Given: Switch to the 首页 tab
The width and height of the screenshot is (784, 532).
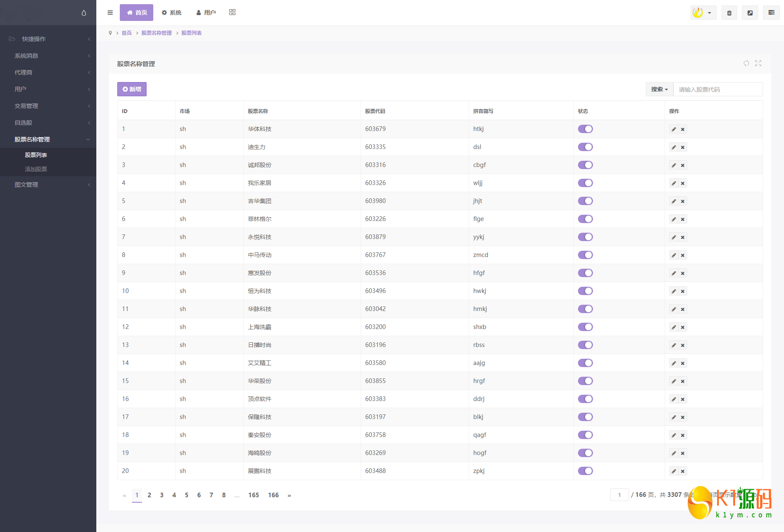Looking at the screenshot, I should click(137, 13).
